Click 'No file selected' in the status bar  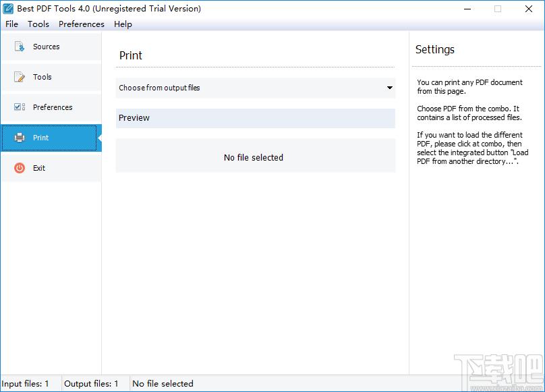tap(163, 384)
